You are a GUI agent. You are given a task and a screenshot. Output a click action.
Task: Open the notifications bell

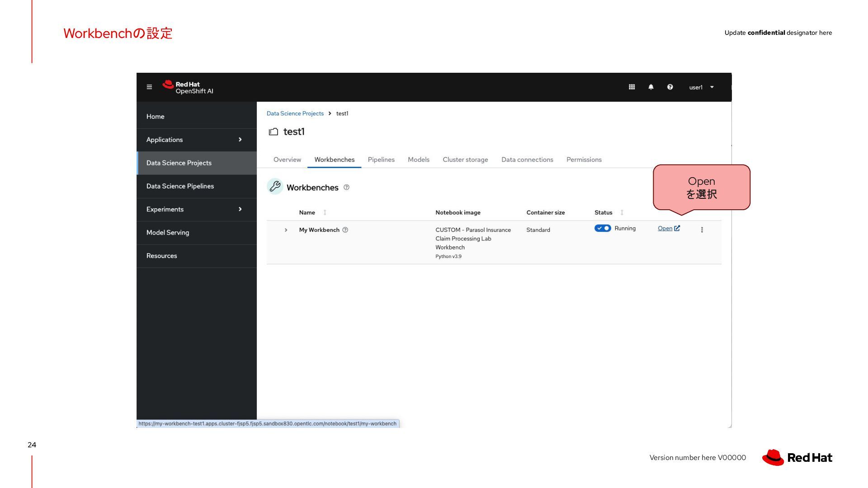click(x=651, y=87)
